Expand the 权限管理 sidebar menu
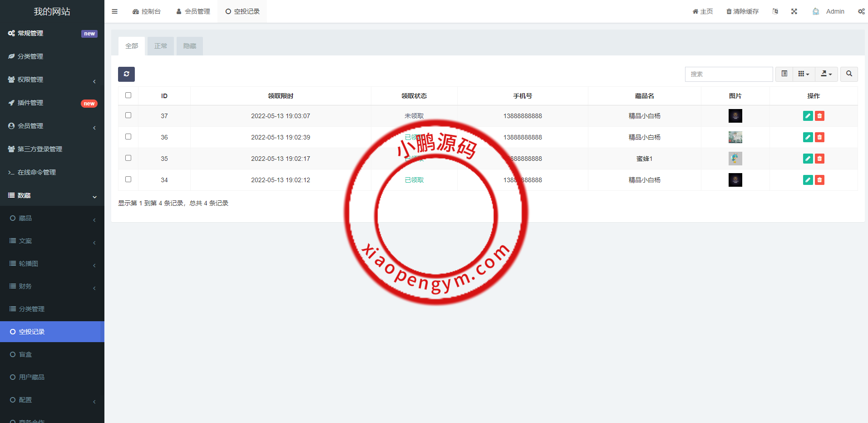This screenshot has width=868, height=423. (52, 80)
